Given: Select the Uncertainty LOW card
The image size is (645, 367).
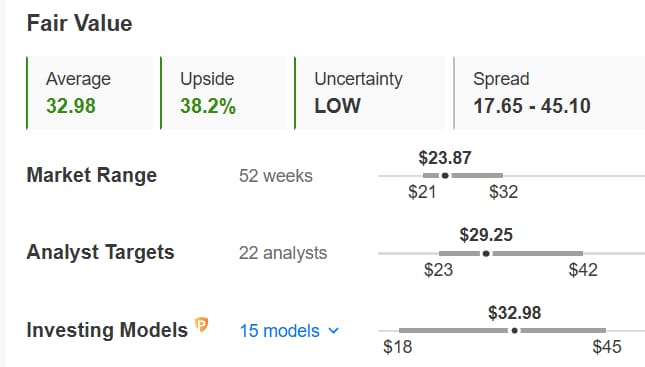Looking at the screenshot, I should tap(370, 93).
